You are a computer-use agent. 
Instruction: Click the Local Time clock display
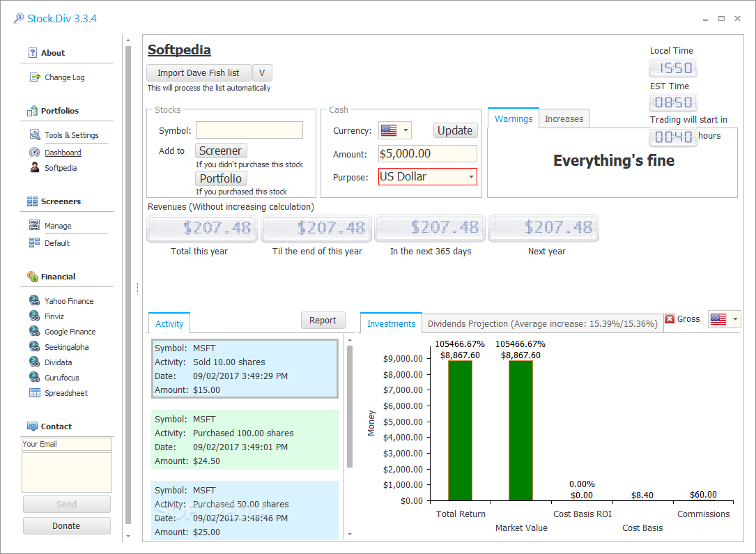[673, 68]
